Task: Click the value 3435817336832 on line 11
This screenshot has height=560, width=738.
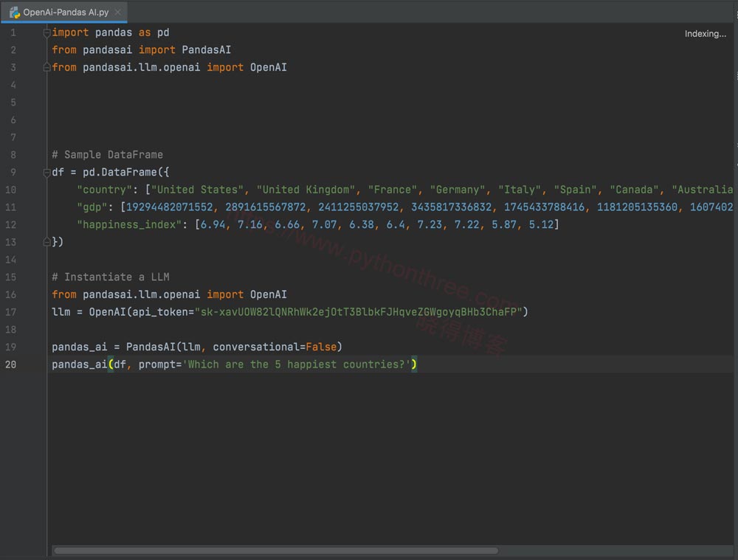Action: click(452, 207)
